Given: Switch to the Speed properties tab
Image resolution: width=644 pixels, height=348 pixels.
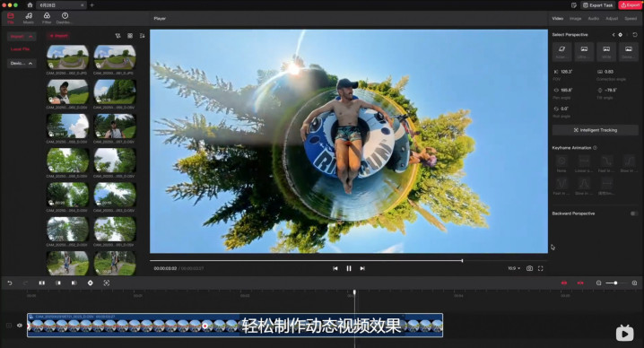Looking at the screenshot, I should [x=631, y=19].
